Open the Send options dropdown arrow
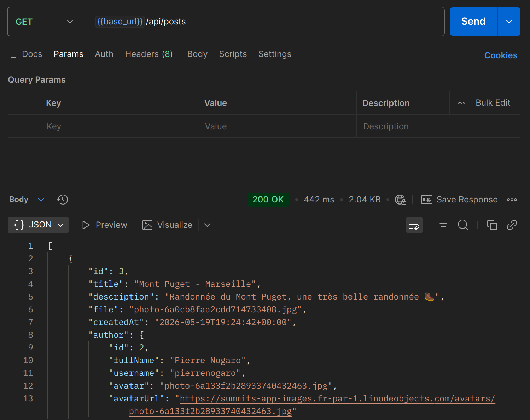Screen dimensions: 530x420 509,22
